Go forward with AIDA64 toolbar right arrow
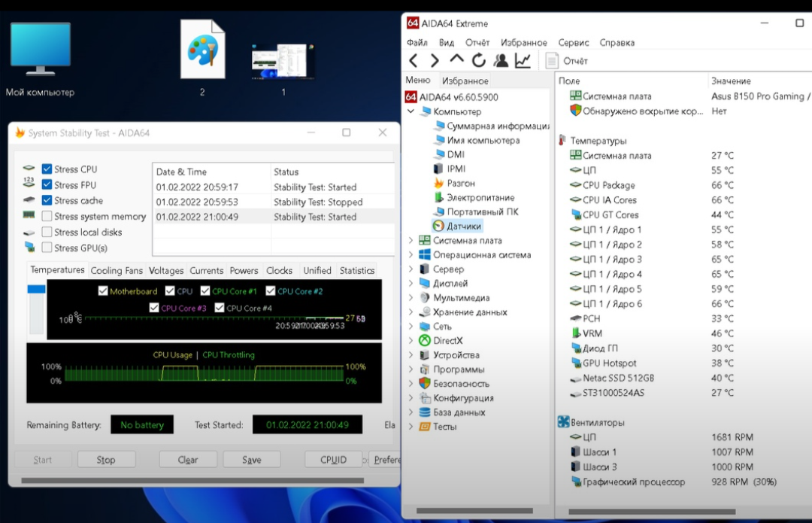812x523 pixels. click(435, 61)
